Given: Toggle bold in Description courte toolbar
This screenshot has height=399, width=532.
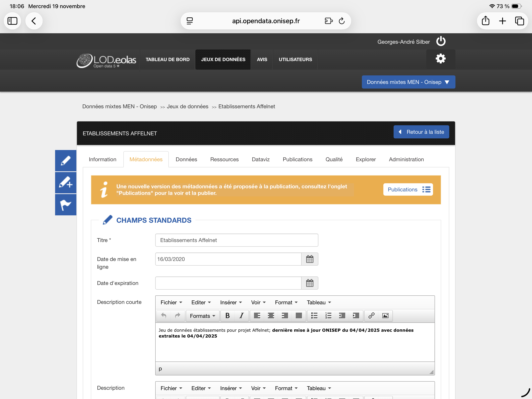Looking at the screenshot, I should point(227,315).
